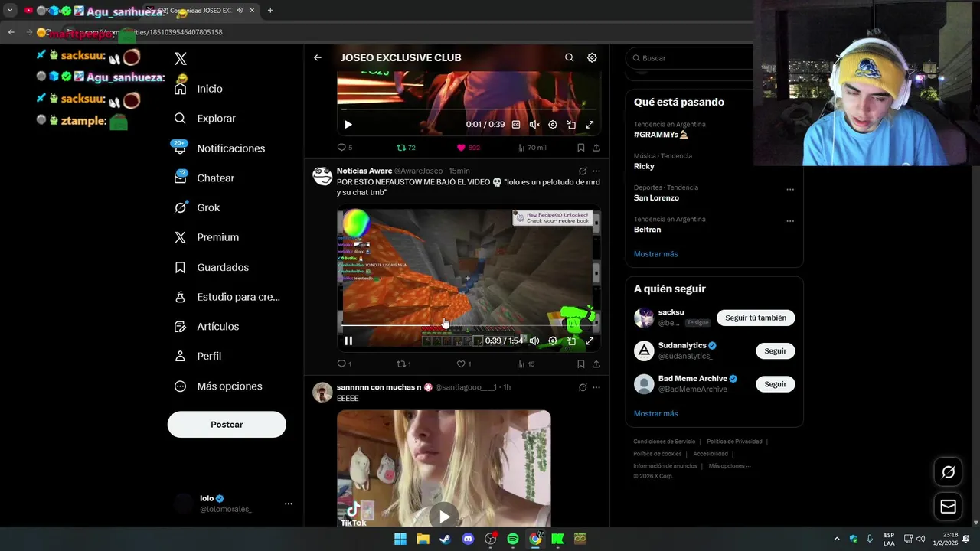Reply to the Noticias Aware post
This screenshot has width=980, height=551.
click(x=345, y=364)
